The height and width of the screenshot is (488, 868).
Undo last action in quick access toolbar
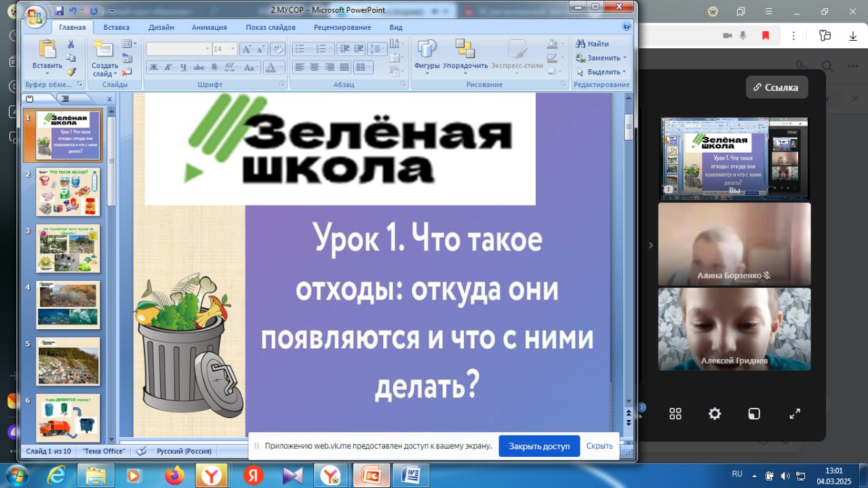coord(73,11)
